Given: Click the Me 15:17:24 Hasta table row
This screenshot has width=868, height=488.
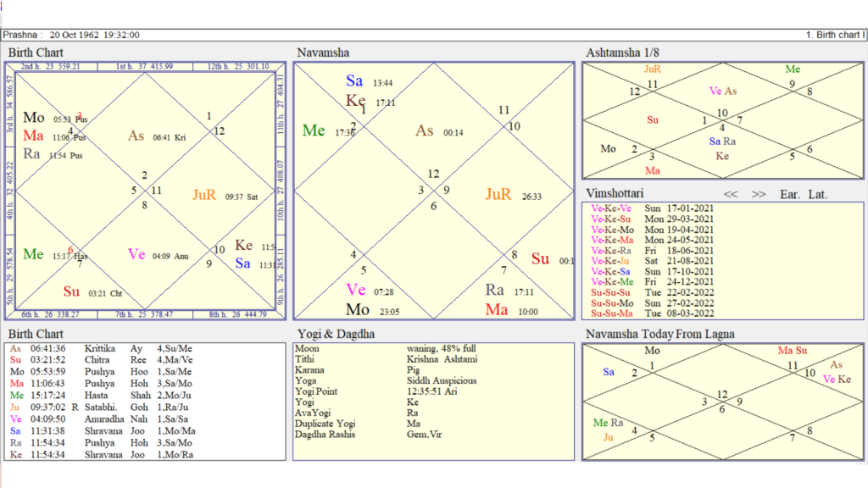Looking at the screenshot, I should click(102, 396).
